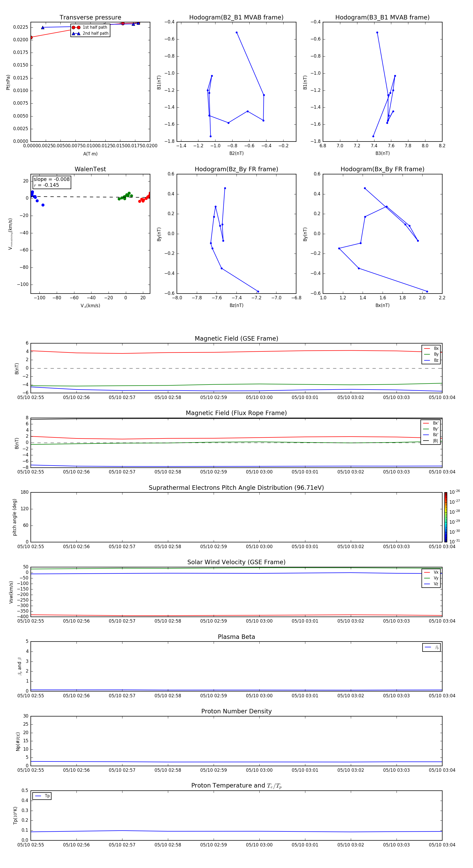Click the 'A(T·m)' x-axis label
This screenshot has width=473, height=868.
pos(90,154)
